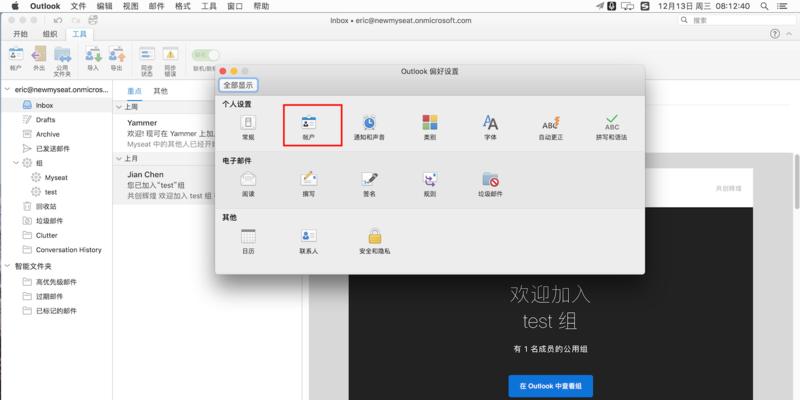Image resolution: width=800 pixels, height=400 pixels.
Task: Switch to the 组织 ribbon tab
Action: 50,34
